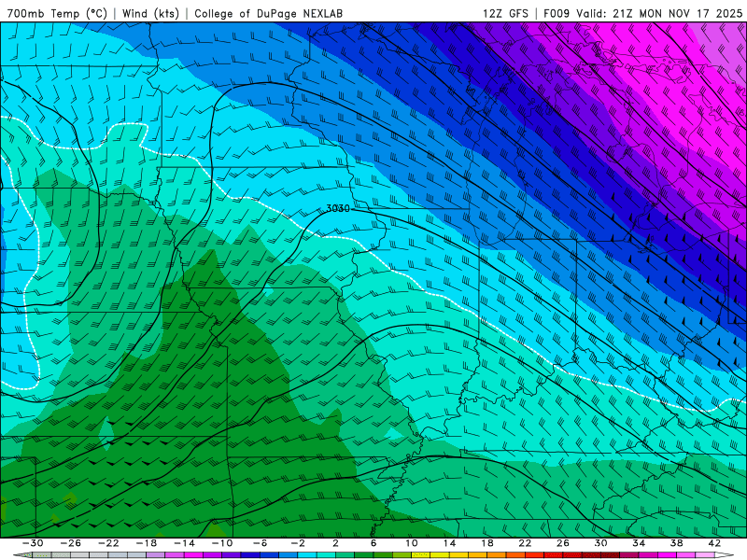The width and height of the screenshot is (747, 560).
Task: Click the colorbar label reading 30
Action: coord(600,543)
